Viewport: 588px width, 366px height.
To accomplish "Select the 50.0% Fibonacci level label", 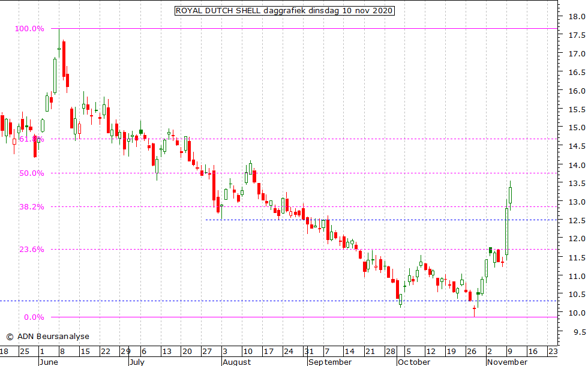I will (x=31, y=173).
